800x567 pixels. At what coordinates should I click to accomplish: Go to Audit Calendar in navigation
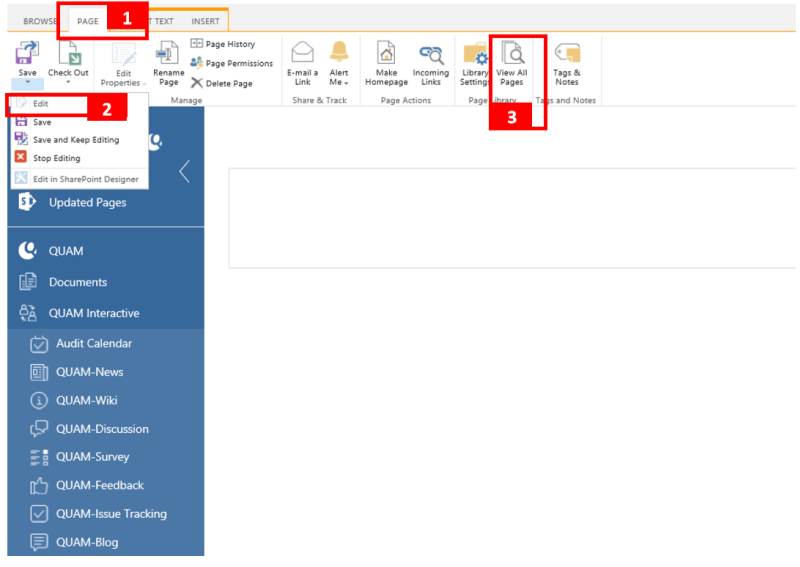coord(93,343)
